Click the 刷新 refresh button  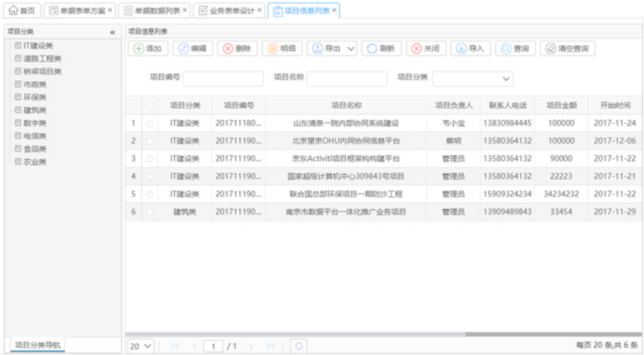point(381,48)
